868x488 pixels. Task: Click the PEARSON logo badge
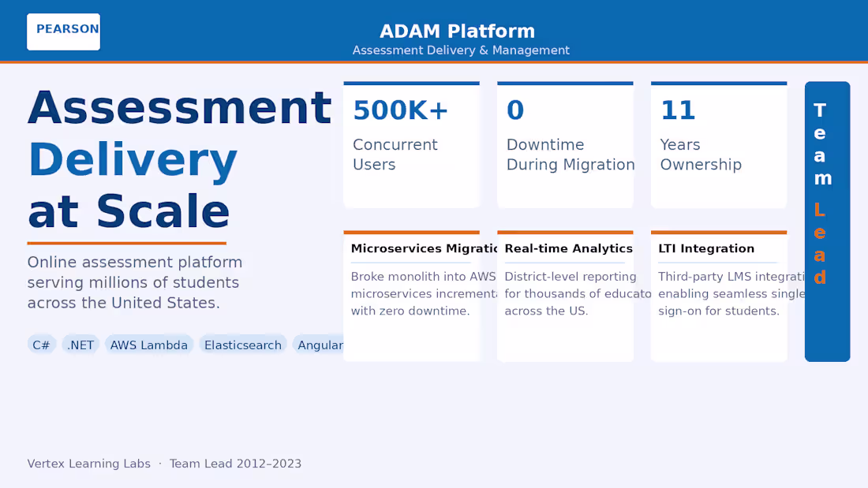(64, 32)
